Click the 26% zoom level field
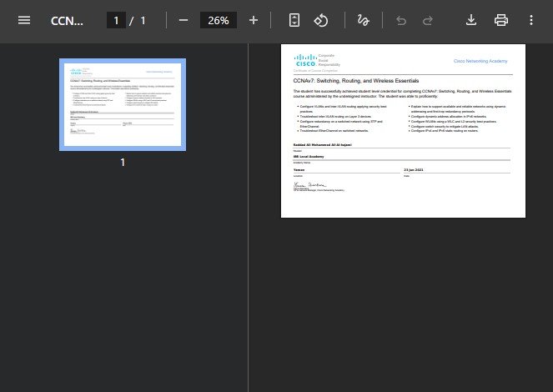553x392 pixels. [x=219, y=20]
